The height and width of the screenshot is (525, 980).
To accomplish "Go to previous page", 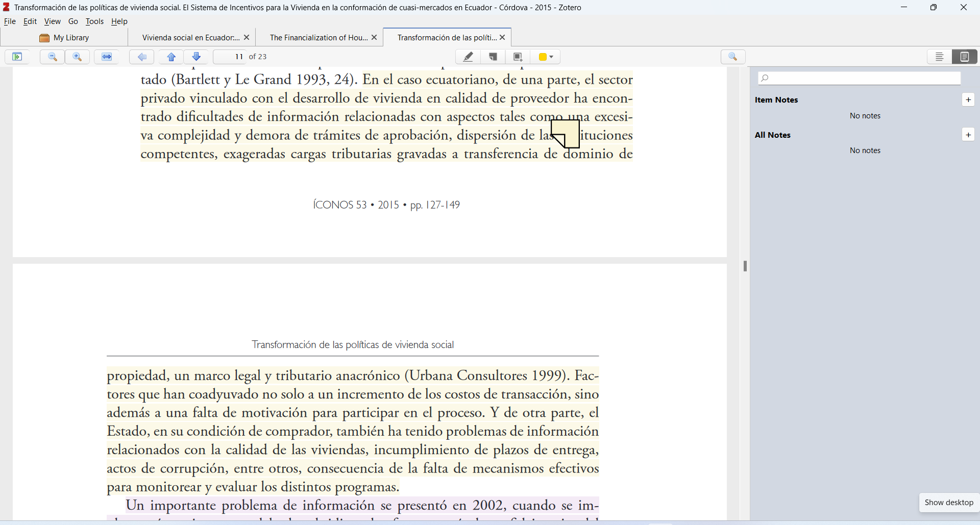I will [x=171, y=57].
